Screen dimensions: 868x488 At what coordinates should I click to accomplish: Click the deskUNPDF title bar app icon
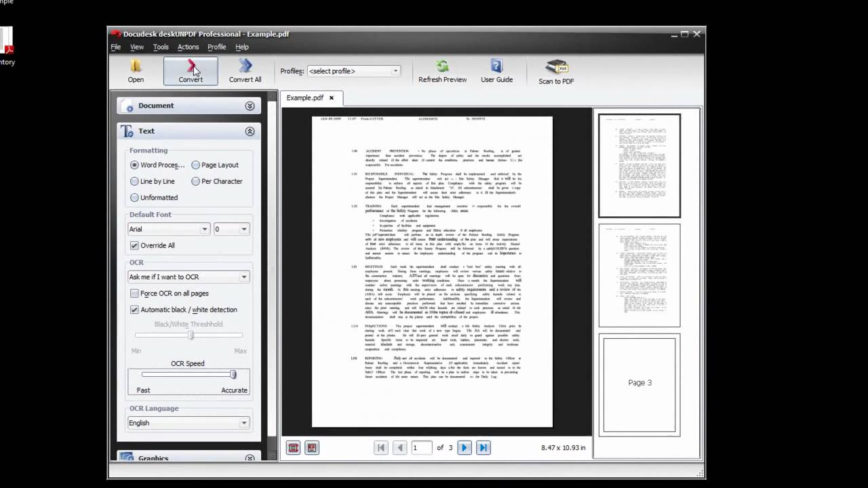[116, 34]
